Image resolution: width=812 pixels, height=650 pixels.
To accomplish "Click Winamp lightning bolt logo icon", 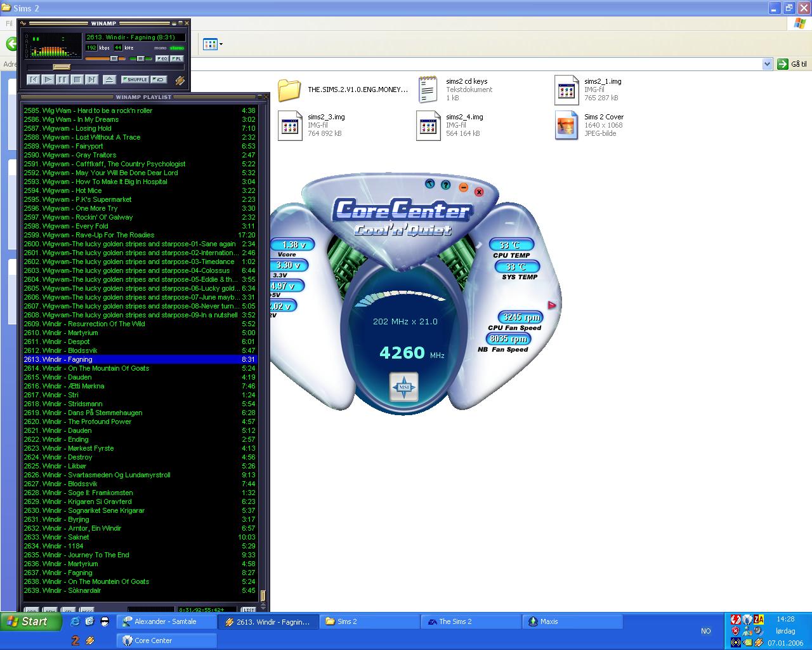I will pos(180,80).
